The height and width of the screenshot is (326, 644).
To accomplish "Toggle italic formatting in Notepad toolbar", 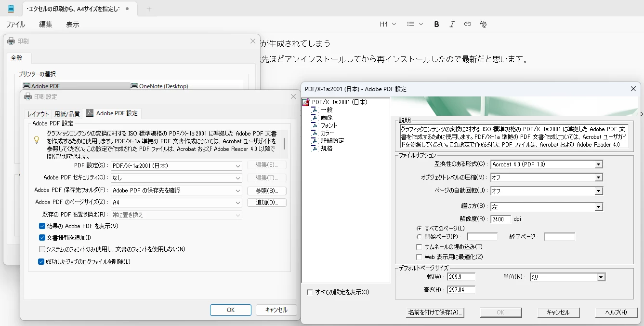I will click(x=452, y=24).
